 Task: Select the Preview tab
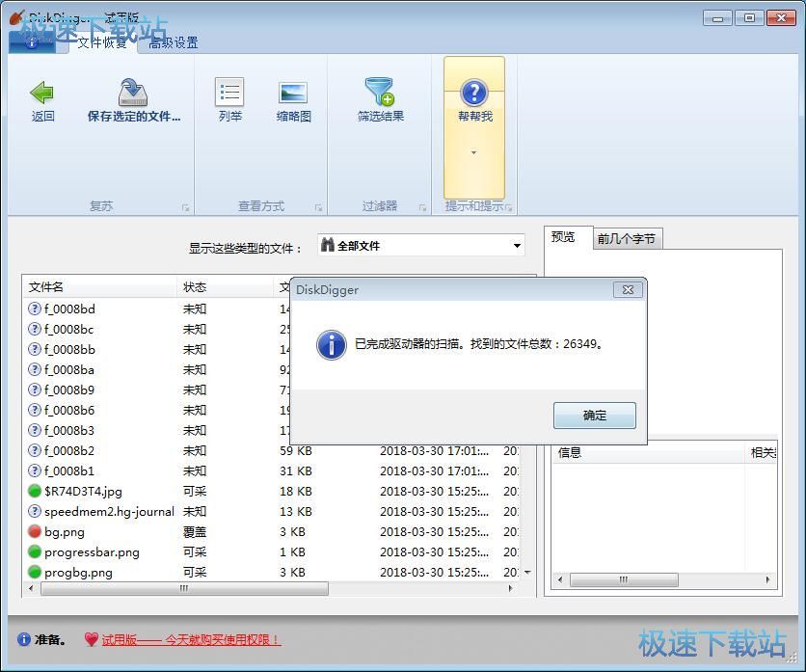pos(563,237)
